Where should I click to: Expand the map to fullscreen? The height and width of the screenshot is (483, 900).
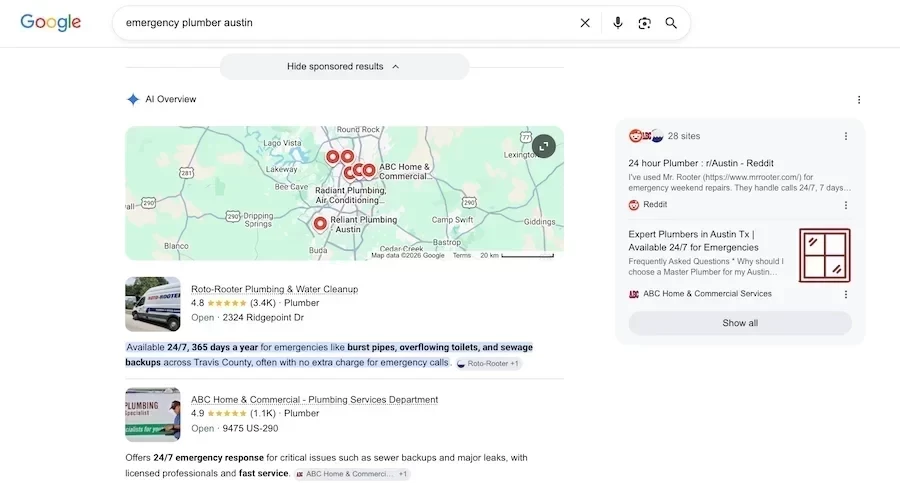tap(544, 146)
